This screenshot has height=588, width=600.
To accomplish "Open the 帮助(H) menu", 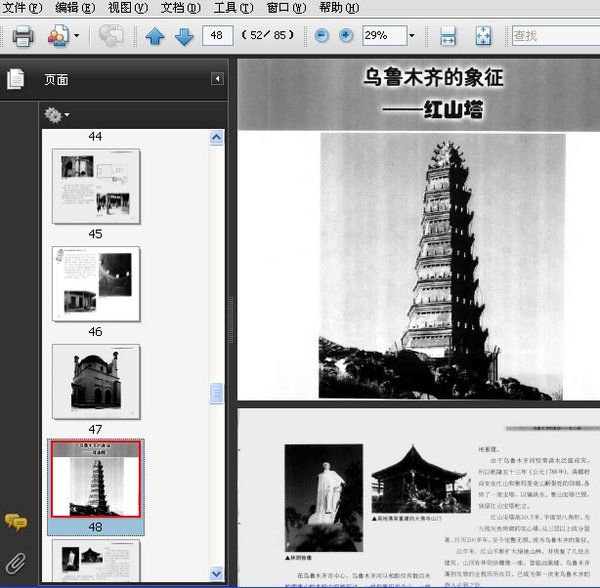I will 339,8.
